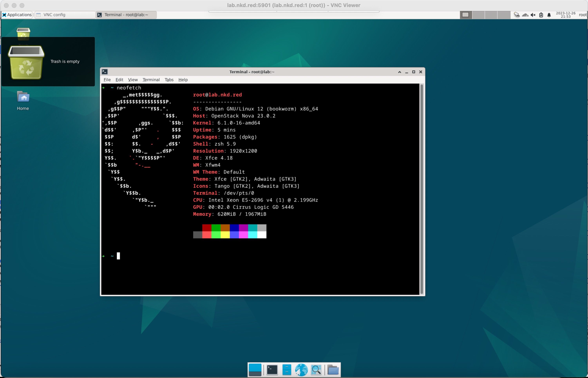
Task: Open the Terminal menu in the menu bar
Action: pos(151,80)
